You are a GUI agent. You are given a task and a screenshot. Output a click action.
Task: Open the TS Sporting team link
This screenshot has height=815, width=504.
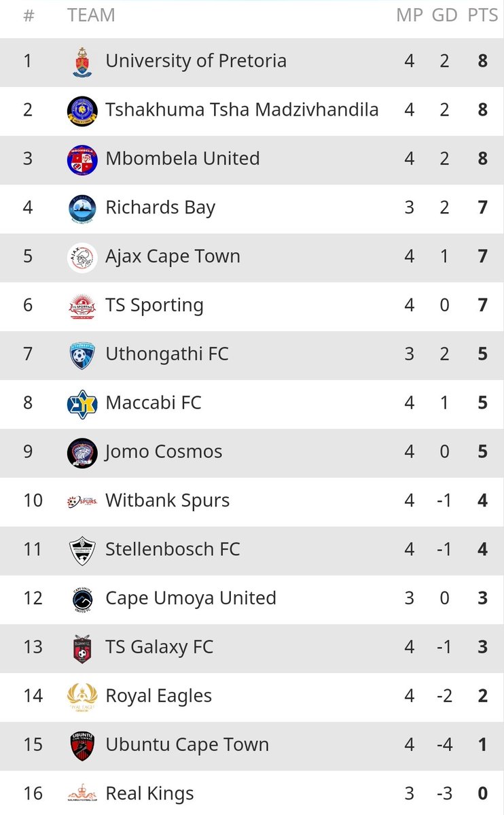pos(154,305)
